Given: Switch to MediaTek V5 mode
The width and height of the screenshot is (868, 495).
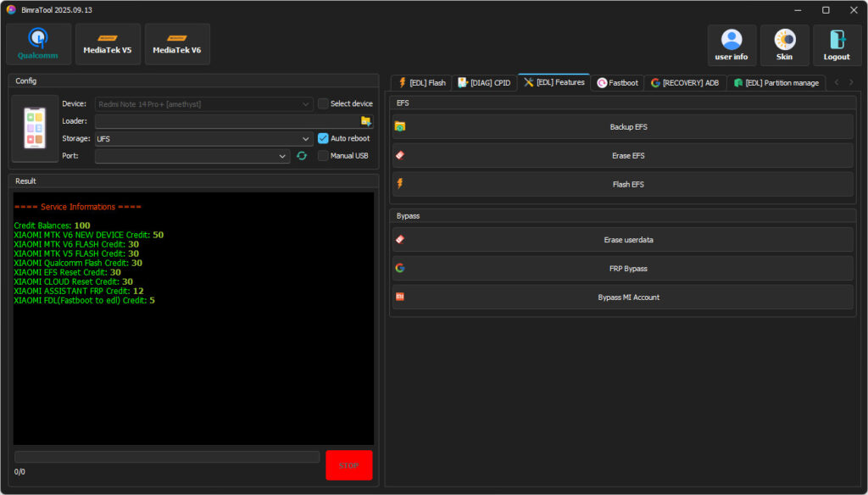Looking at the screenshot, I should (x=108, y=44).
